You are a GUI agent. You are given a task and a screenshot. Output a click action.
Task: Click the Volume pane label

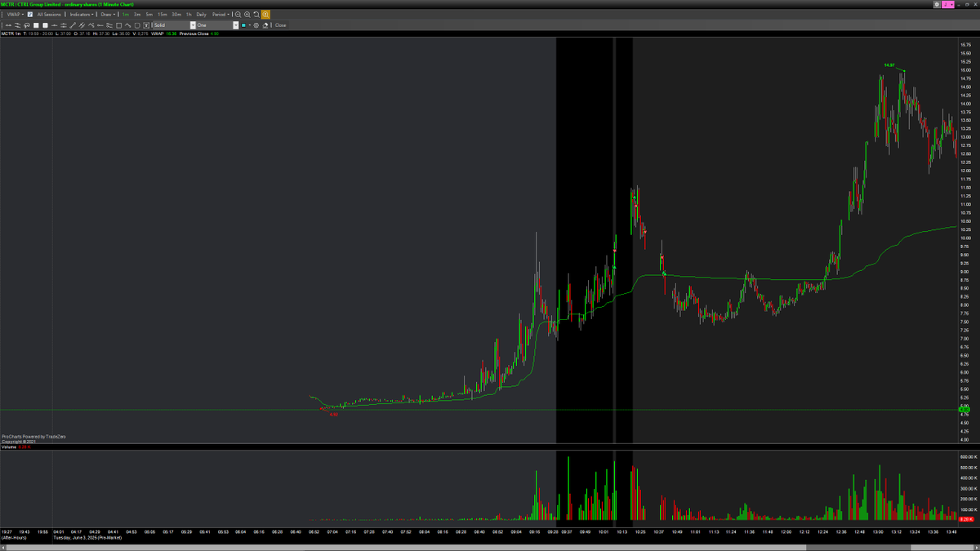8,447
